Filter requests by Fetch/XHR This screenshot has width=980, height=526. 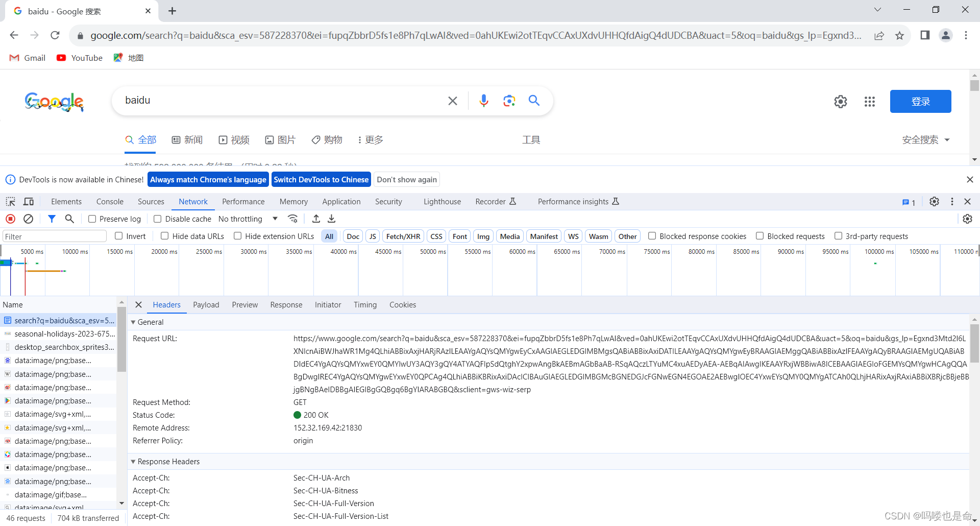tap(403, 236)
